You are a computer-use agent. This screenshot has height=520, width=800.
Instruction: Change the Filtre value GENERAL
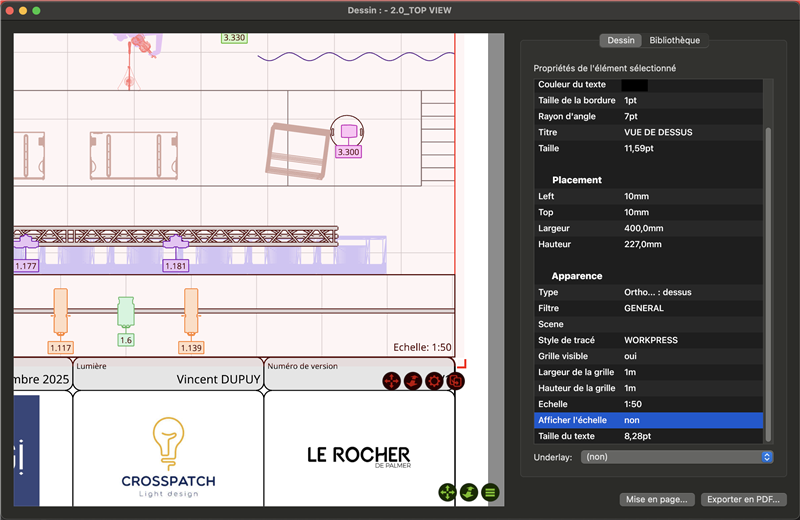tap(644, 308)
